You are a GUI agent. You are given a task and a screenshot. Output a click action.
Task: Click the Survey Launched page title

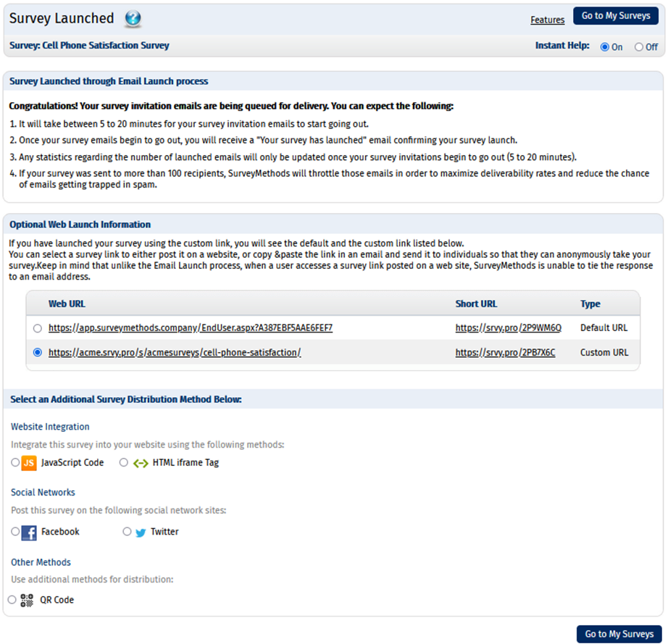[x=62, y=18]
